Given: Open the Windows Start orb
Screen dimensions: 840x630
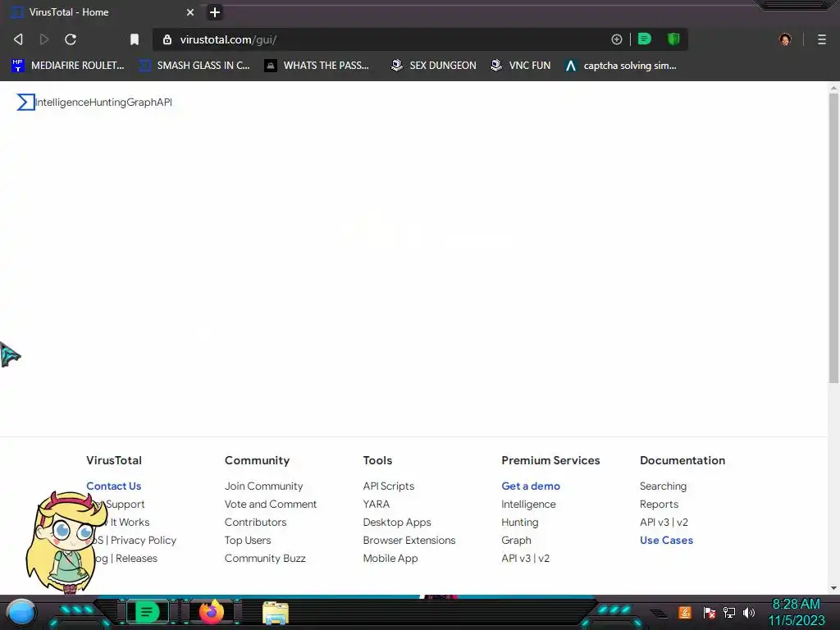Looking at the screenshot, I should tap(21, 612).
